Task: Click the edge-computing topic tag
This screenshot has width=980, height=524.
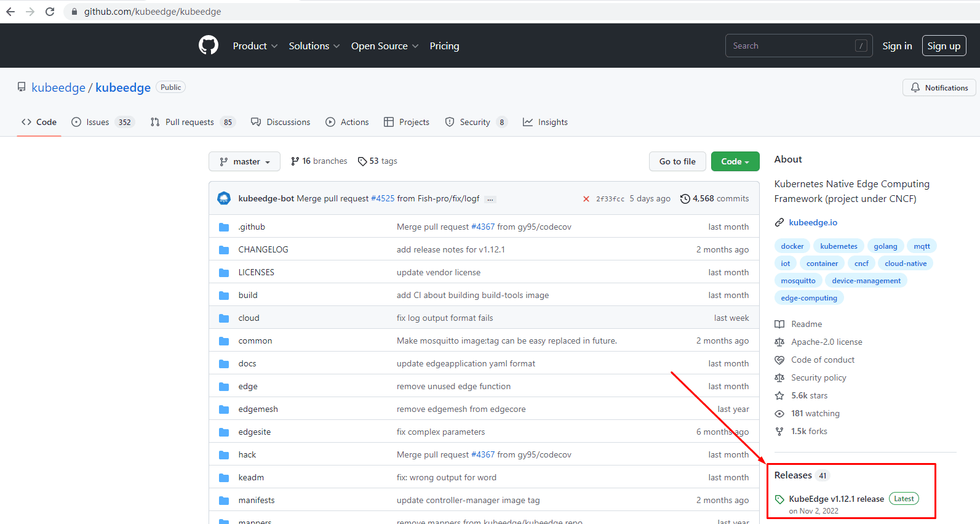Action: pyautogui.click(x=809, y=298)
